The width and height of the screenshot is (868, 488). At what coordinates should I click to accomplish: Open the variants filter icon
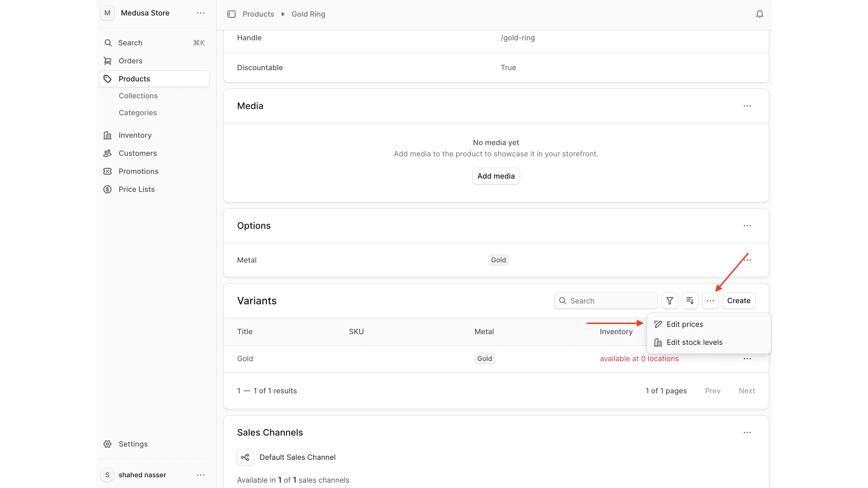coord(670,300)
